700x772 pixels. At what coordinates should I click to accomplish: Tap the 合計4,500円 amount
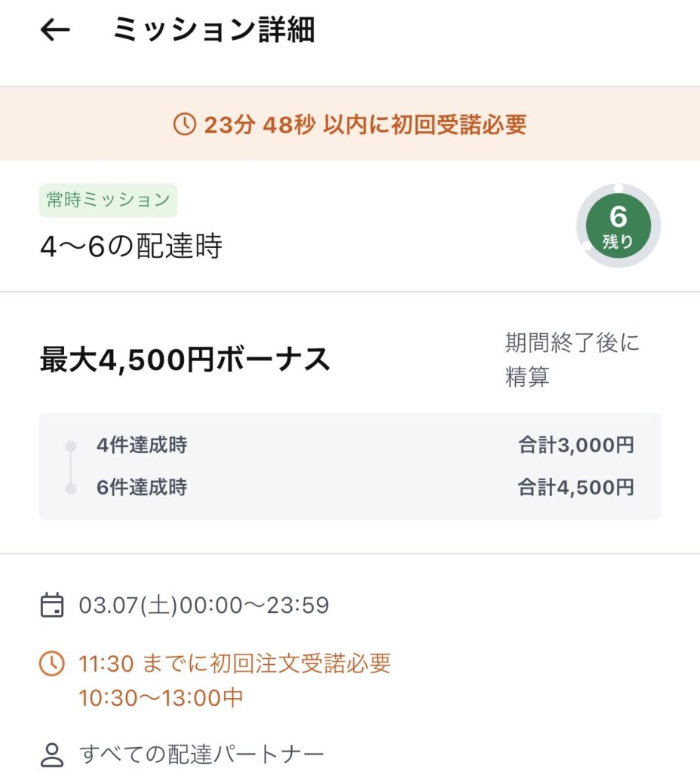click(576, 487)
